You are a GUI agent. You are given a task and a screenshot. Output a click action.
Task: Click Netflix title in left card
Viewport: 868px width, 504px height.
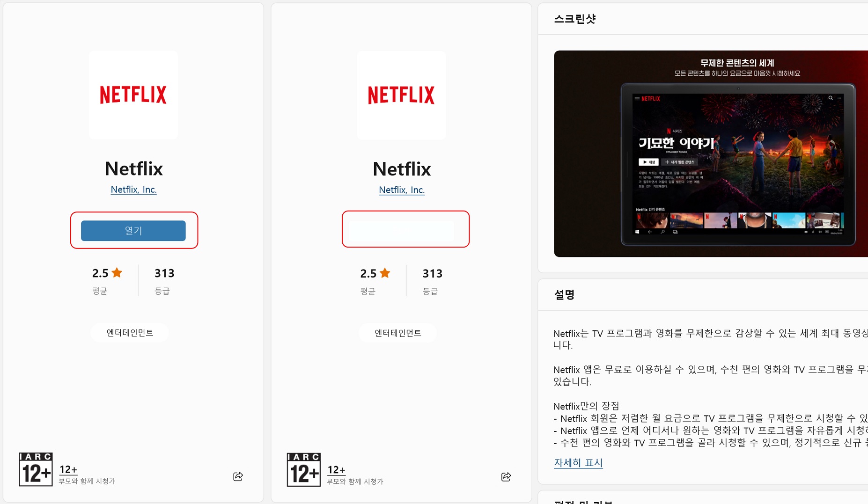click(133, 169)
